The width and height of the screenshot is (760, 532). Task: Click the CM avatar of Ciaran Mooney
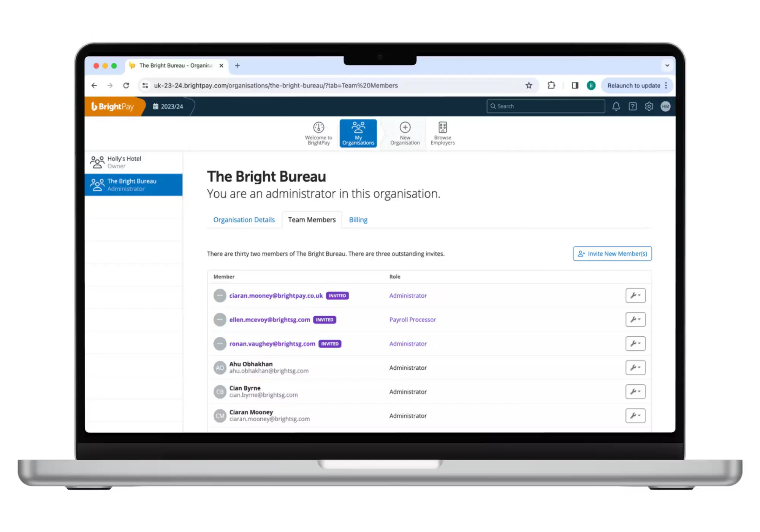pyautogui.click(x=220, y=416)
